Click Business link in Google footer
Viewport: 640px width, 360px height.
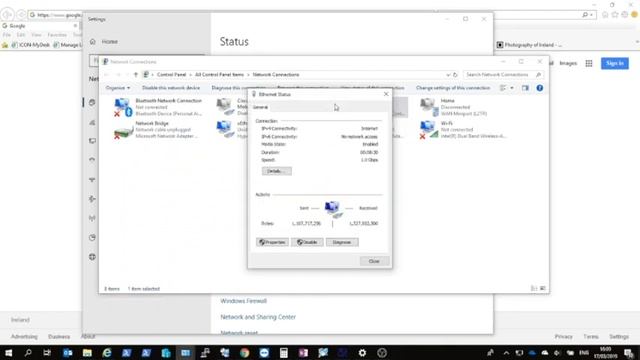pos(59,337)
